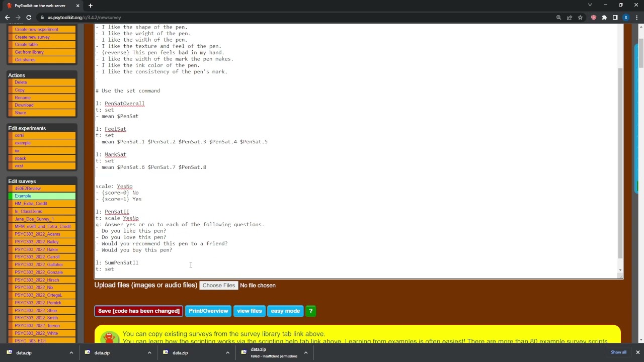
Task: Click '# Use the set command' comment
Action: tap(128, 91)
